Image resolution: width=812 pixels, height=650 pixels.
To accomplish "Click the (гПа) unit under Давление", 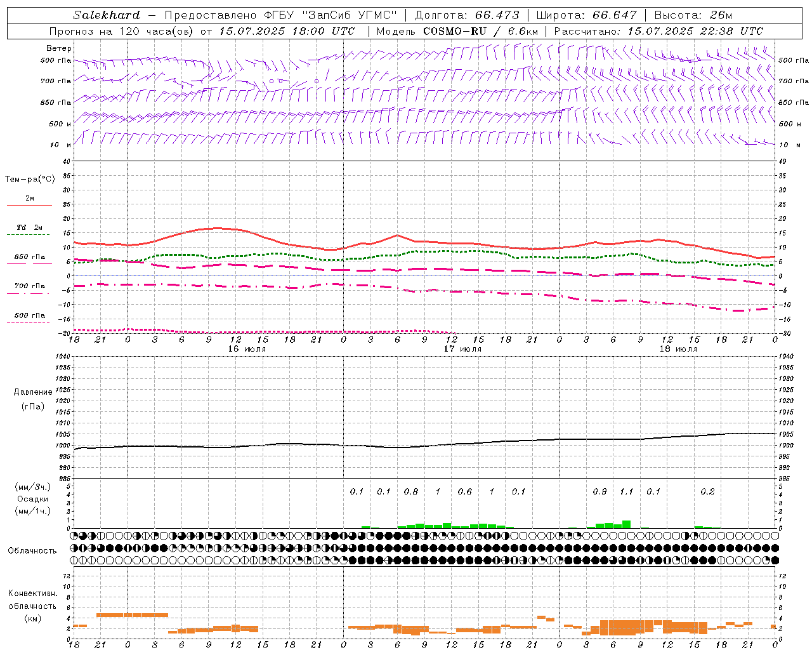I will click(32, 406).
